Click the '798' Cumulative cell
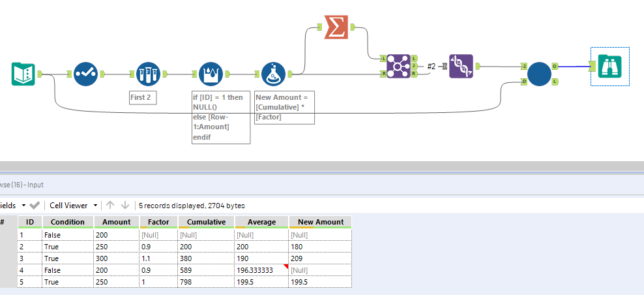Viewport: 644px width, 295px height. (206, 282)
